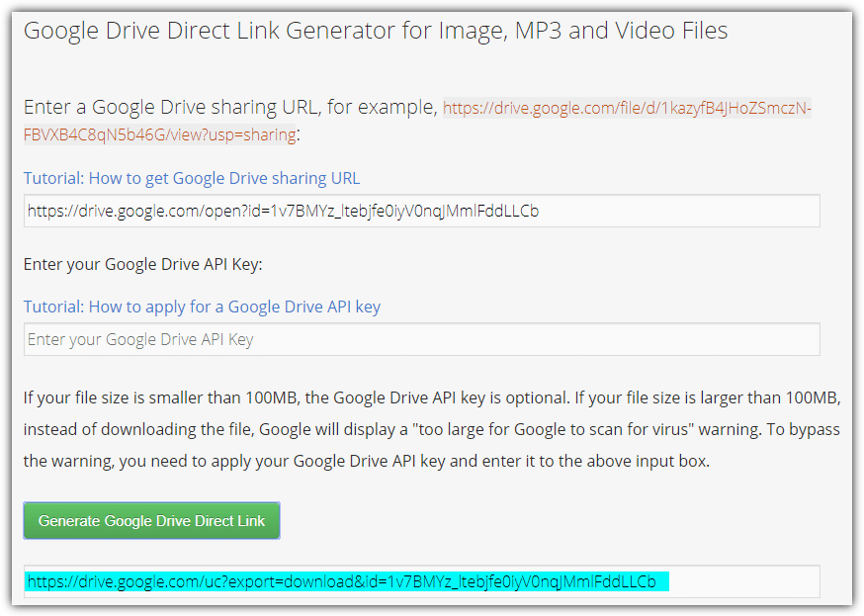Focus the Google Drive API Key input field
This screenshot has width=864, height=616.
tap(421, 339)
